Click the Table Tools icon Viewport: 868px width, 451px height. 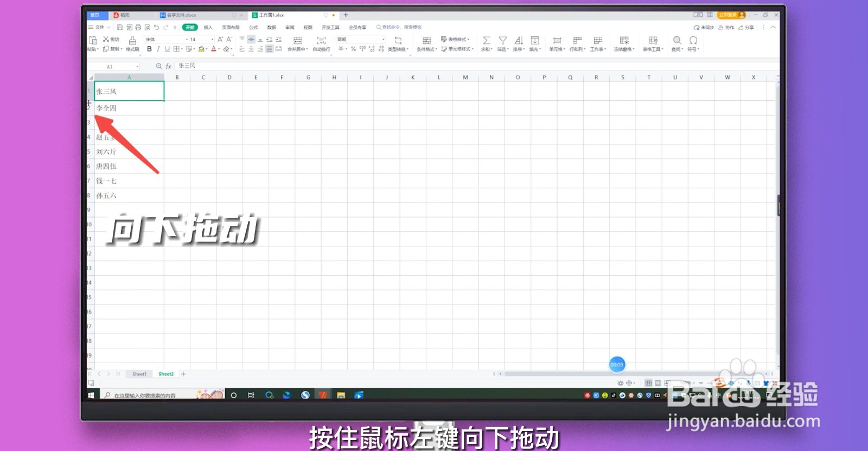(653, 41)
